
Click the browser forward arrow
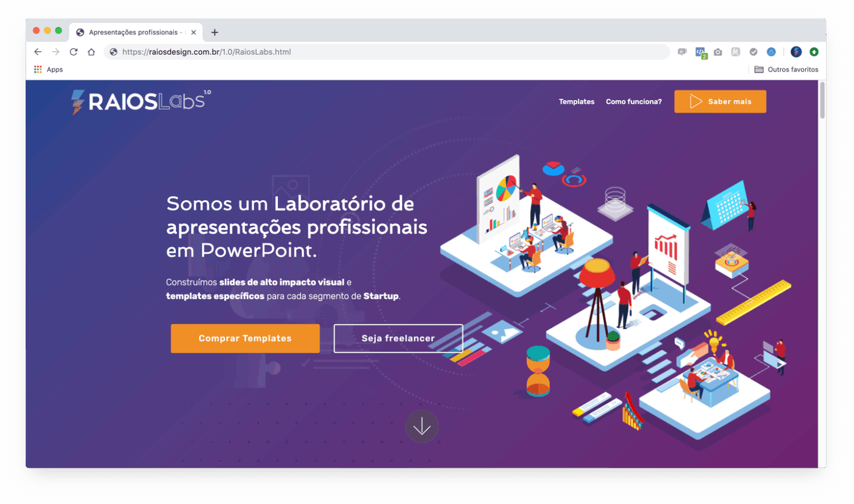[56, 52]
